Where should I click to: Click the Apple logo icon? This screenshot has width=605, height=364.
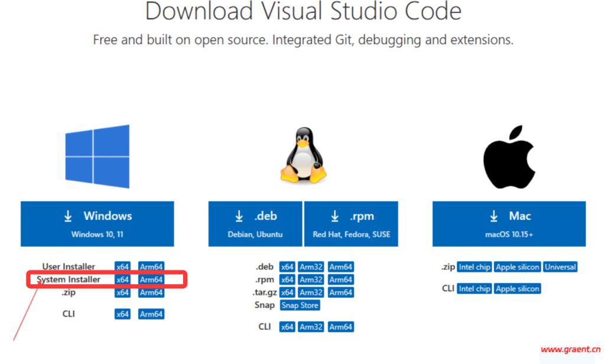[x=509, y=156]
